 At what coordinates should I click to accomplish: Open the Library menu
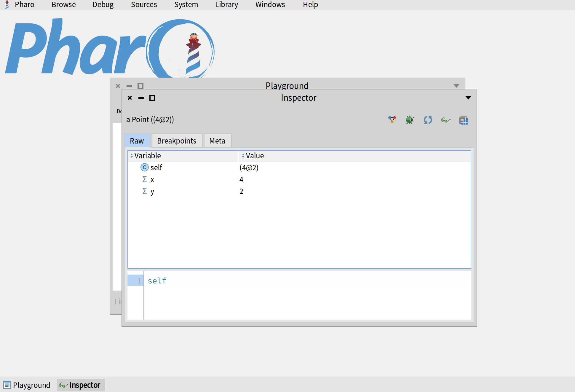tap(226, 5)
